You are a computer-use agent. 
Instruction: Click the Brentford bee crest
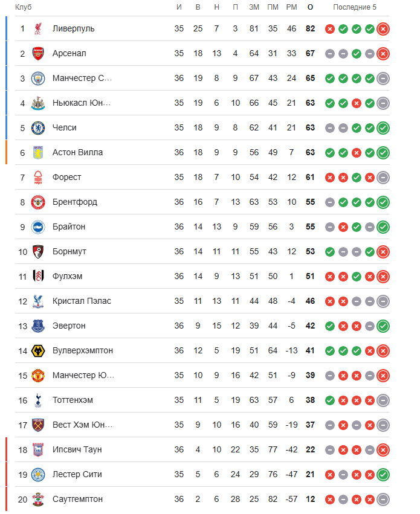pos(38,202)
